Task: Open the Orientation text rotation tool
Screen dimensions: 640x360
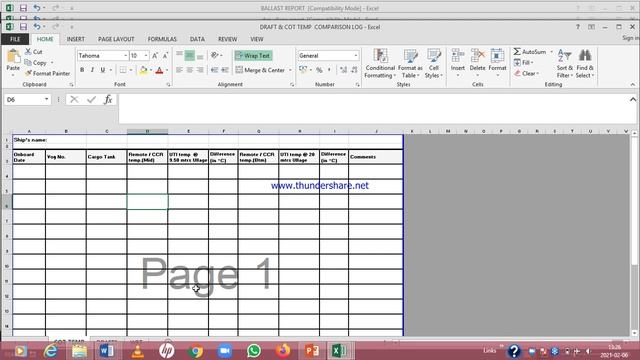Action: tap(215, 56)
